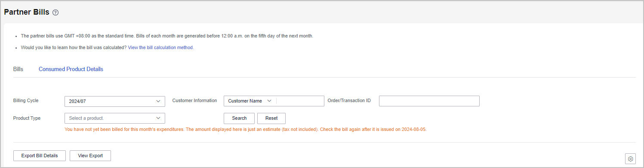644x168 pixels.
Task: Open View Export button
Action: point(90,156)
